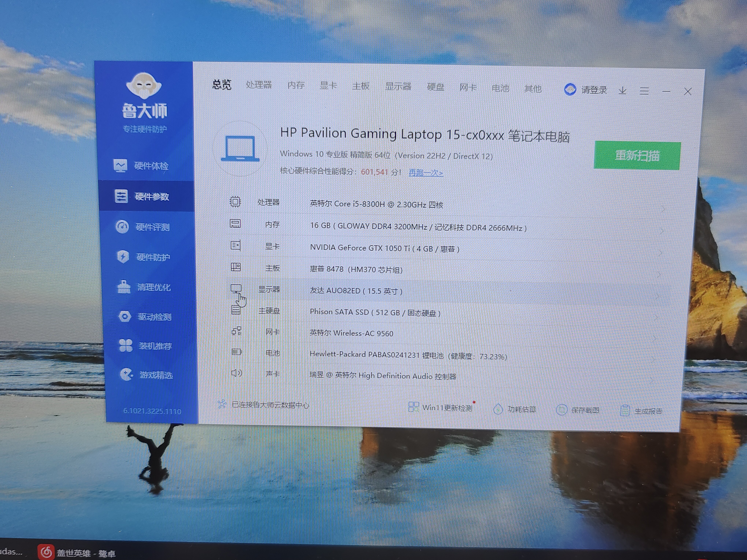Select the 硬件评测 benchmark gauge icon
The width and height of the screenshot is (747, 560).
pos(122,227)
